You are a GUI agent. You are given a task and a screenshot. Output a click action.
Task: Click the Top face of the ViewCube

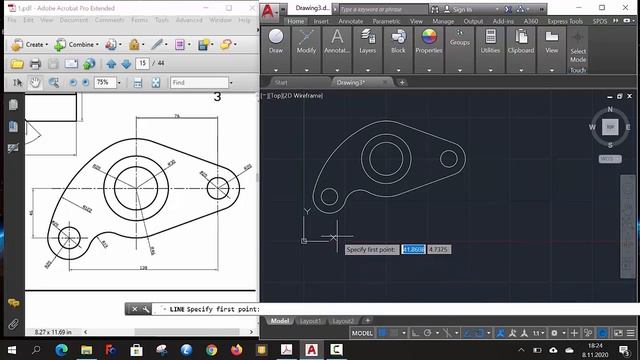point(610,127)
